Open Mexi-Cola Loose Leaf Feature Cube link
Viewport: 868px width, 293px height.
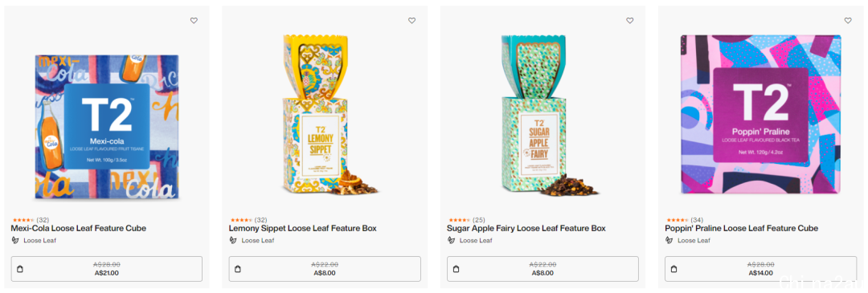click(79, 228)
